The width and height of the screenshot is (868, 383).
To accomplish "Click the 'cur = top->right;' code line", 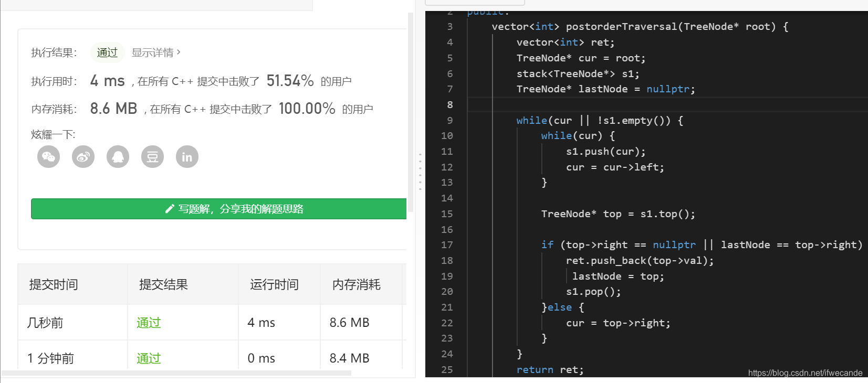I will (618, 323).
